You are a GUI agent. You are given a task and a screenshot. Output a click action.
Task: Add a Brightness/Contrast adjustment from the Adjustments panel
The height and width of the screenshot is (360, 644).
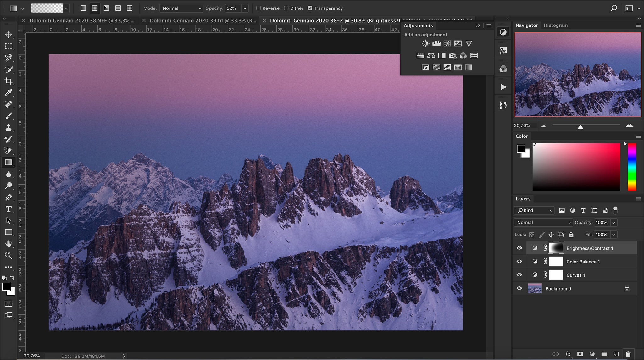coord(425,43)
